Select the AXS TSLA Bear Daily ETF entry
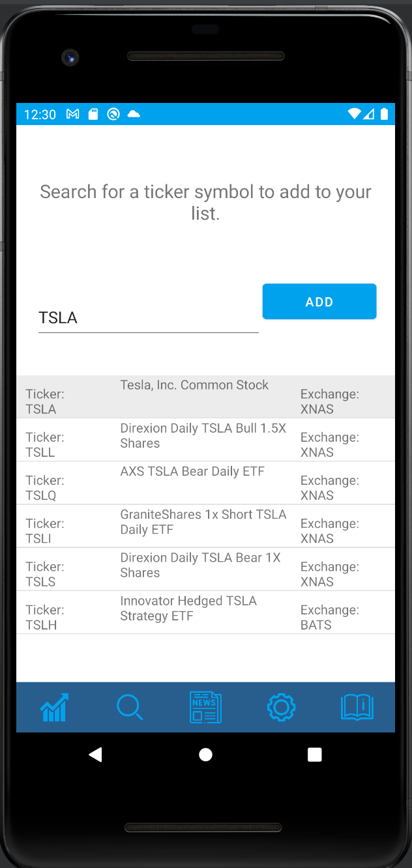This screenshot has height=868, width=412. (x=205, y=482)
